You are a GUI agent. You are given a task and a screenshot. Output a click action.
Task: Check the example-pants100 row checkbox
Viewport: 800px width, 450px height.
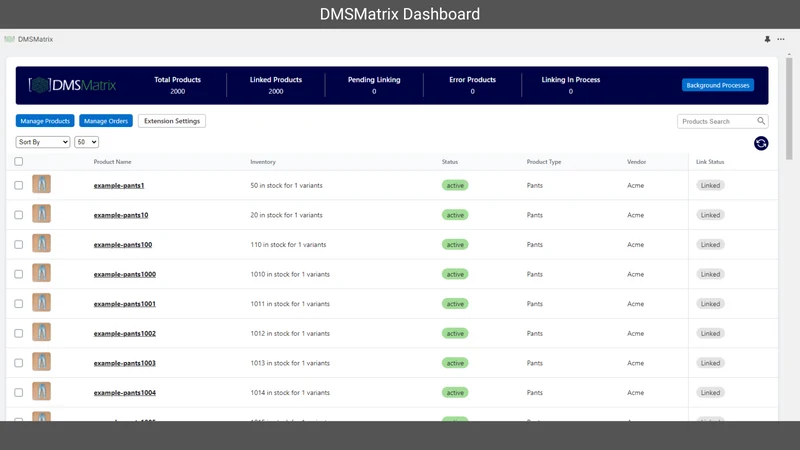19,244
